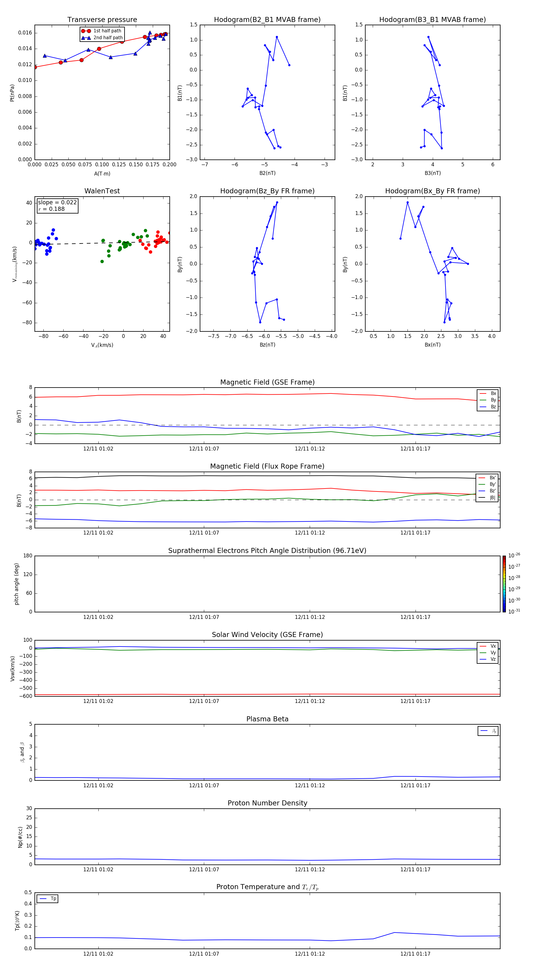Click the 'Transverse pressure' plot title

click(102, 19)
